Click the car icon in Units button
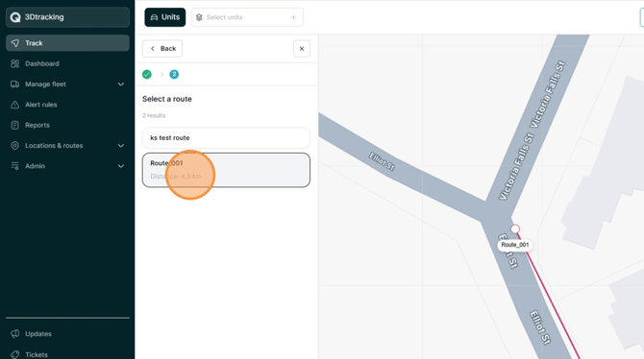 [154, 17]
